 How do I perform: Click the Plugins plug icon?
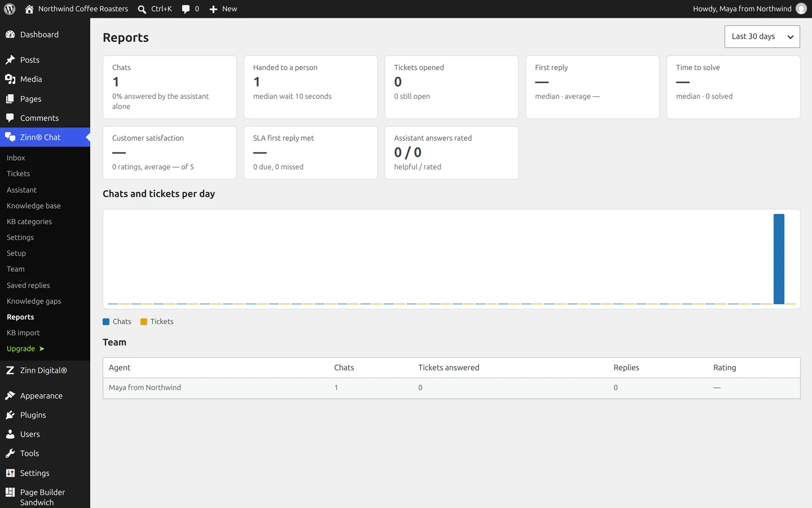[x=10, y=415]
